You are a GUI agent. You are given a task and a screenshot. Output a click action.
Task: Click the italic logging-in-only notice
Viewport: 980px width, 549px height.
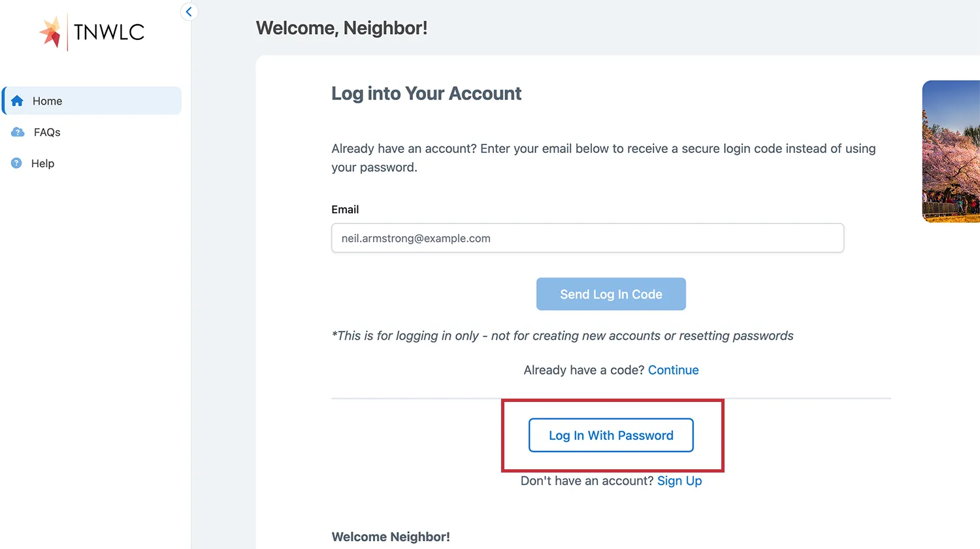(x=562, y=336)
